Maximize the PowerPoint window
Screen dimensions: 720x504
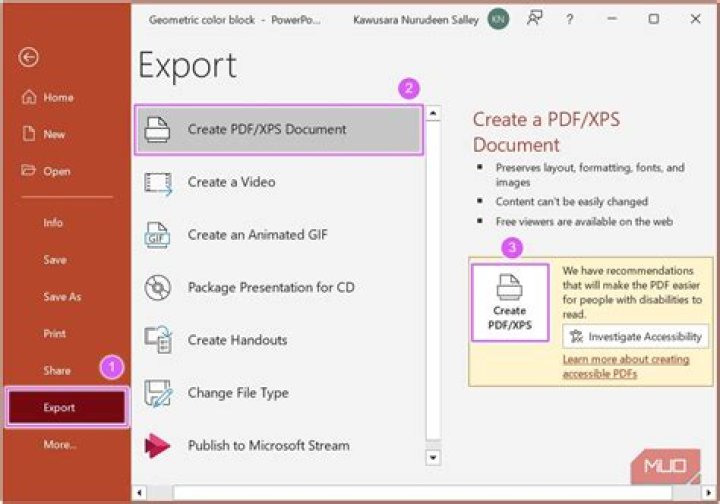coord(653,19)
